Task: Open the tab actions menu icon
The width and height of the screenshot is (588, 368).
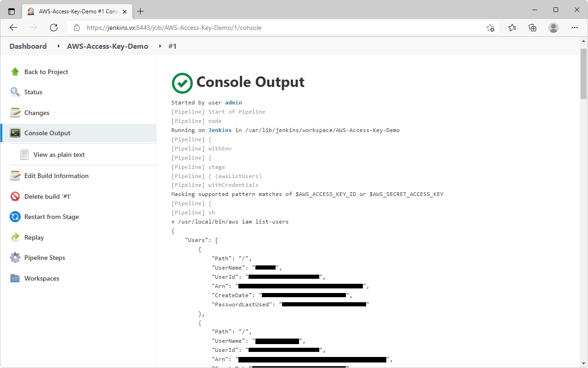Action: [11, 11]
